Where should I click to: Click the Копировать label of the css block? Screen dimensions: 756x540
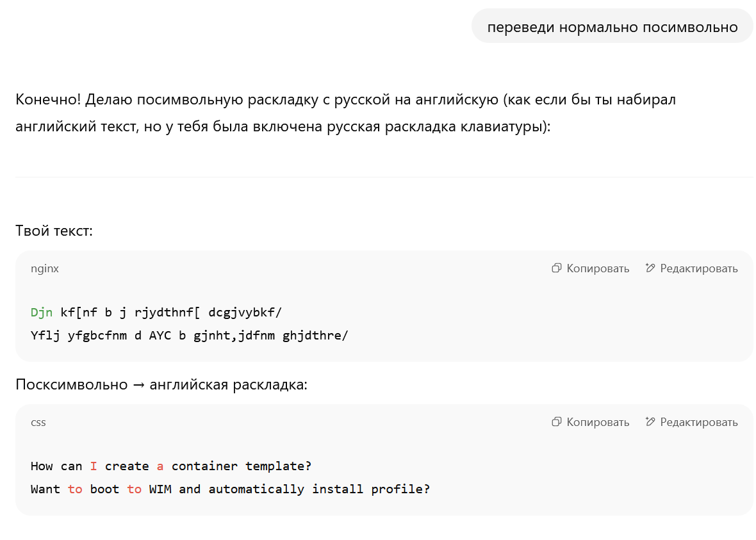click(598, 422)
